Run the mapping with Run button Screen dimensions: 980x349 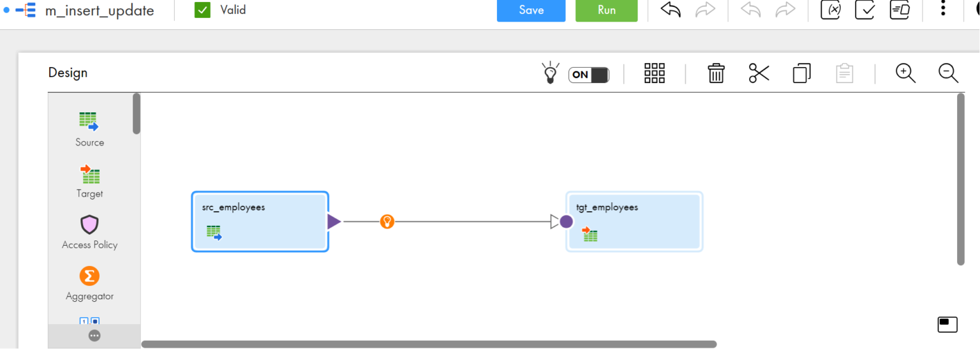[x=606, y=10]
